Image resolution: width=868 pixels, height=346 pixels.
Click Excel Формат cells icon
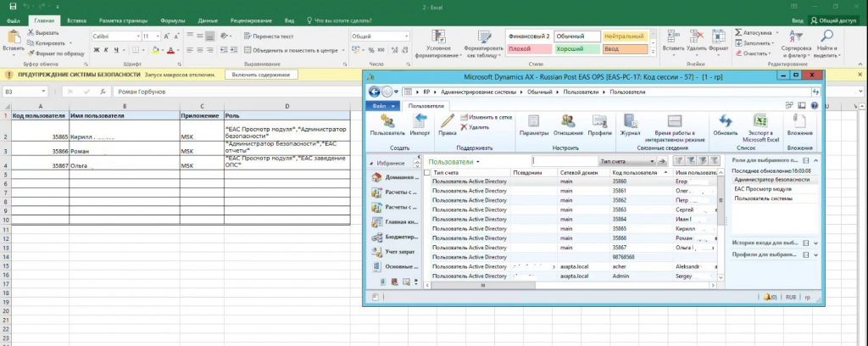(719, 36)
